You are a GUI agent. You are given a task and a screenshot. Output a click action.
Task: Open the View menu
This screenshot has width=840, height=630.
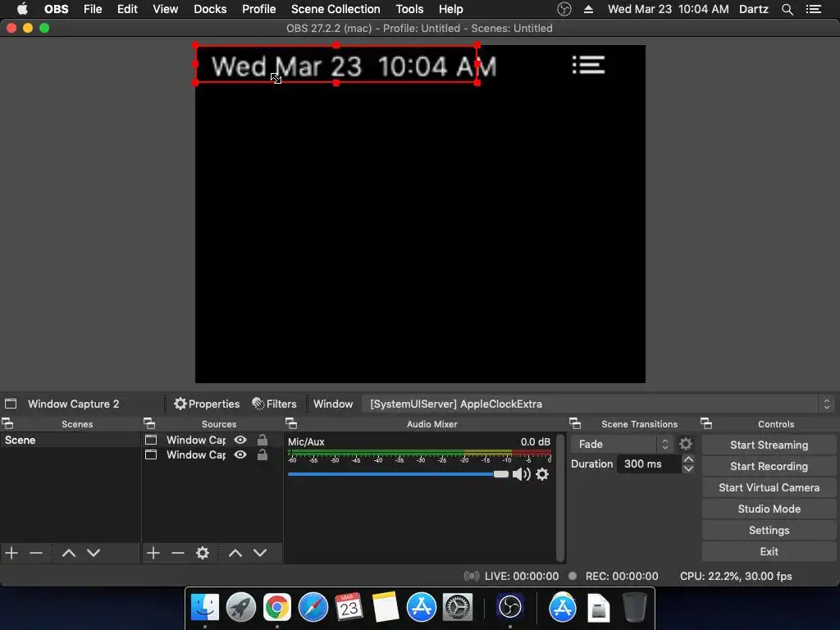165,9
